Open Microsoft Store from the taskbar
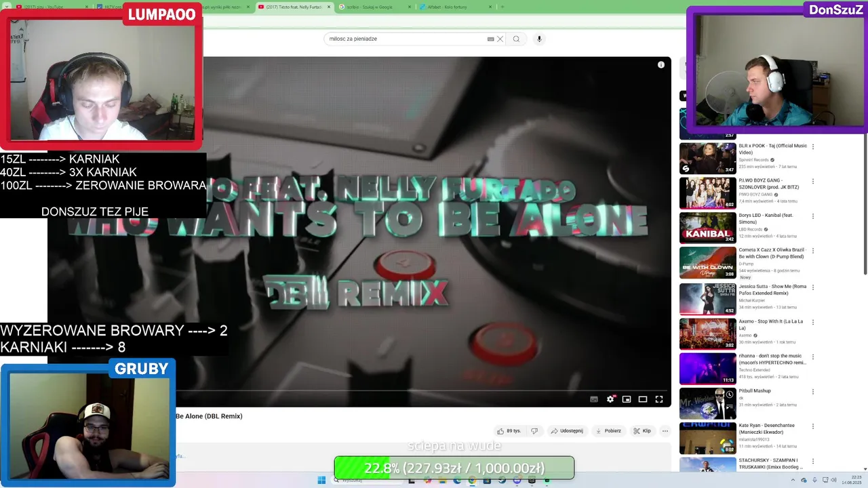 point(487,480)
